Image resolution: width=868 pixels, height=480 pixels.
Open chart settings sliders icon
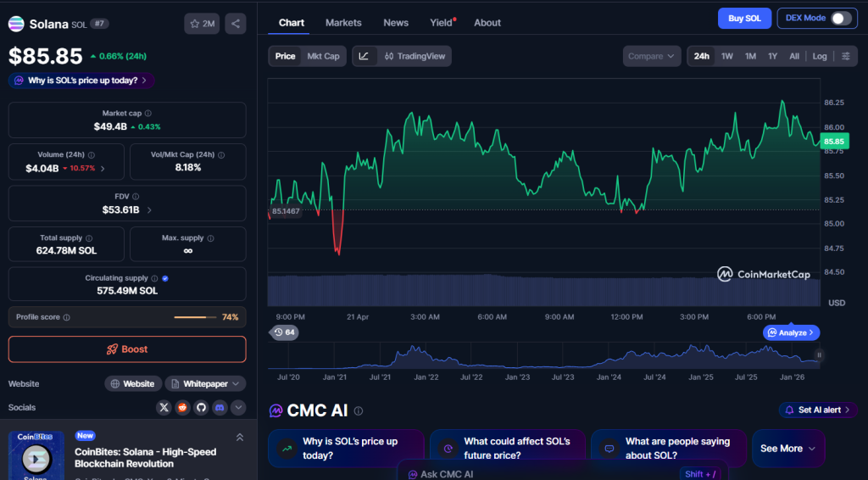[846, 57]
